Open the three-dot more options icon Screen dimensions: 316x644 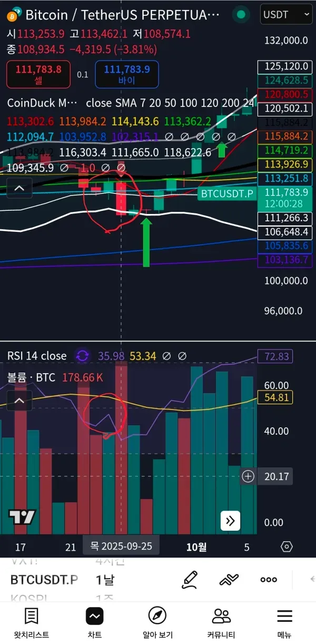point(269,580)
